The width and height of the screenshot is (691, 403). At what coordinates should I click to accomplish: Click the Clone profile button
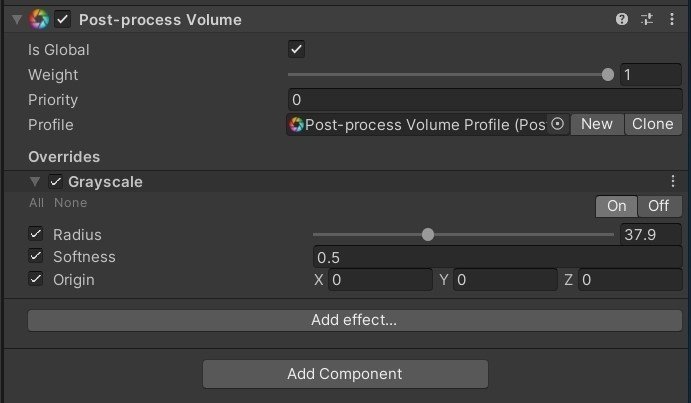[653, 124]
